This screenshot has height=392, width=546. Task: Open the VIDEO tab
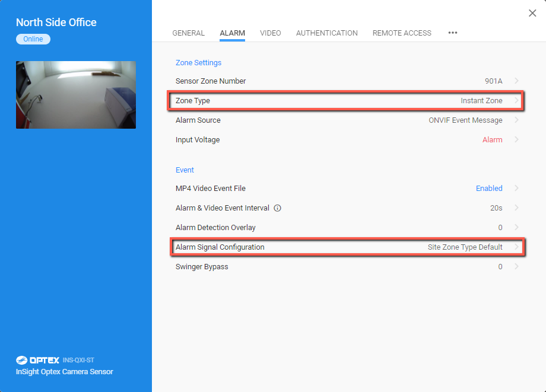[270, 33]
